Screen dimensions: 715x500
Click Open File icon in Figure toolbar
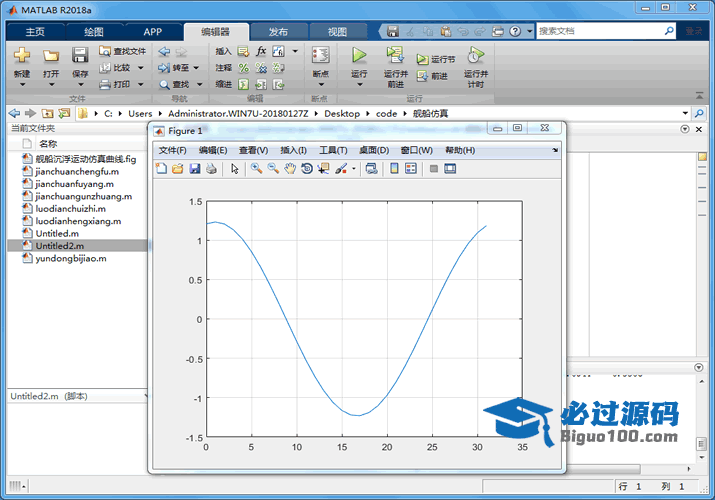pos(178,169)
